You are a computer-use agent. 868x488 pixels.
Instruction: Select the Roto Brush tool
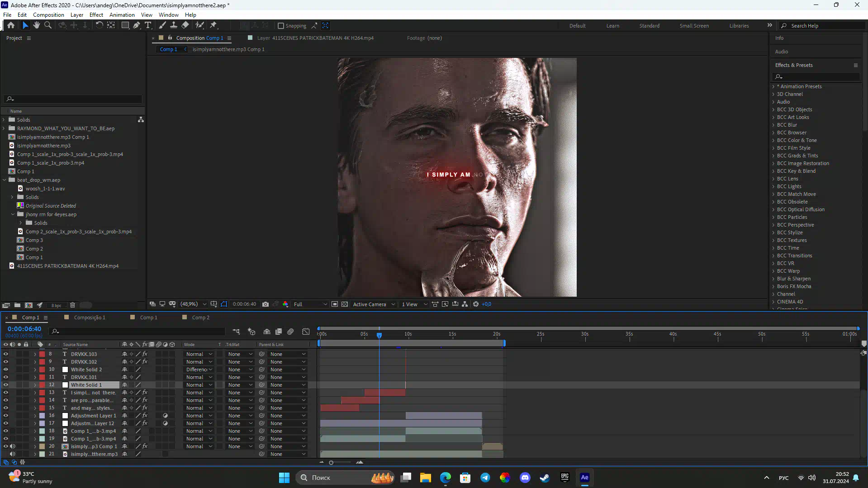[199, 25]
